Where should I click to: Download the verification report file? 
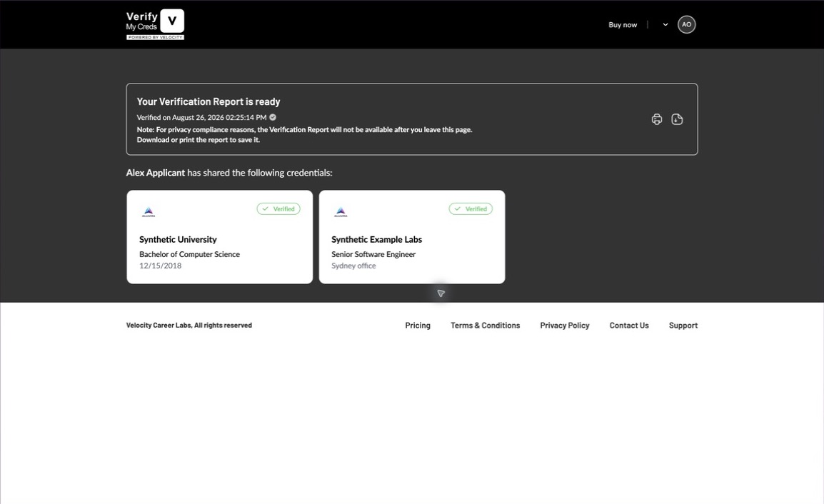point(677,119)
